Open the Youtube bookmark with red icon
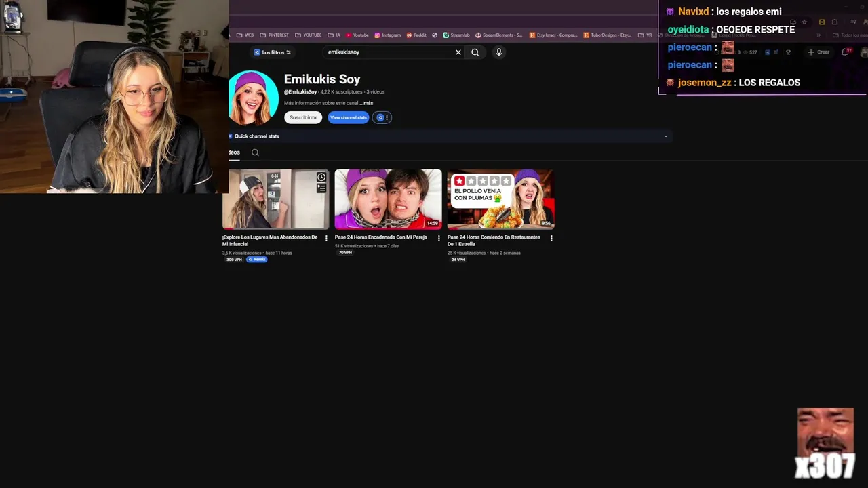 click(x=357, y=35)
